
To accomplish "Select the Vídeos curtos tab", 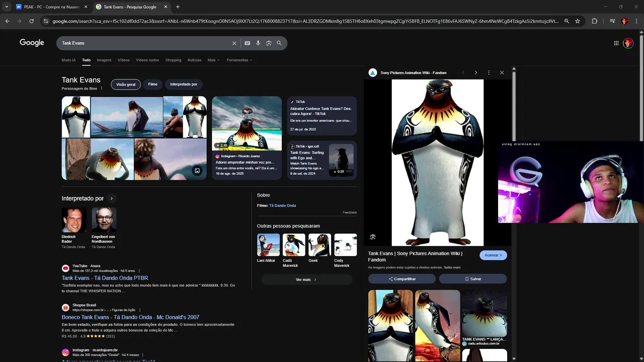I will tap(147, 60).
